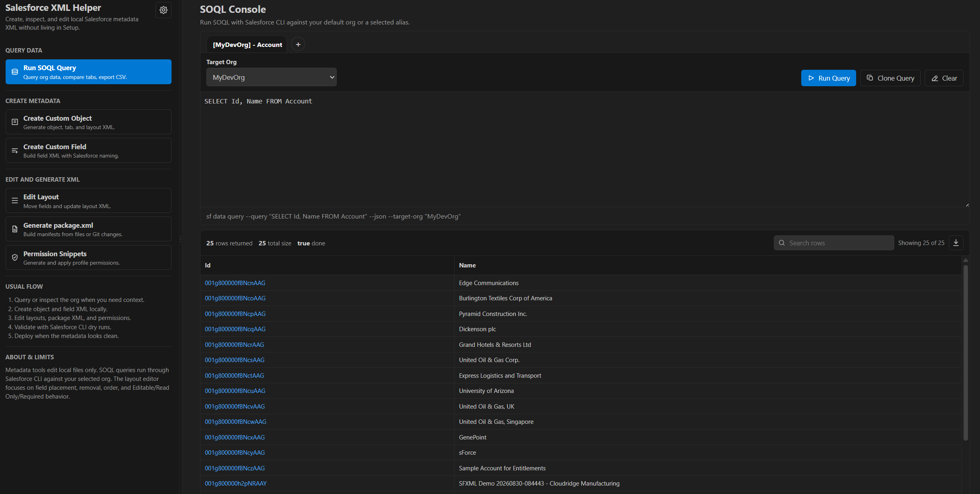Open record link 001g800000fBNcqAAG
980x494 pixels.
coord(235,329)
